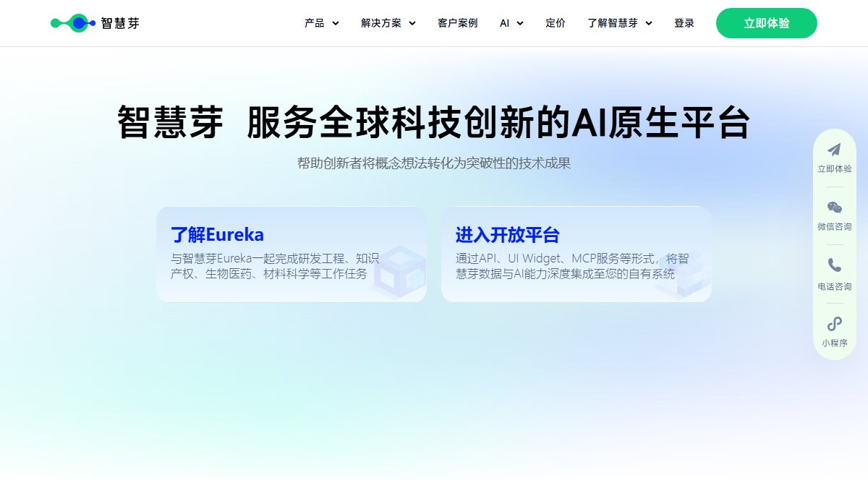Go to 定价 pricing page
The image size is (868, 488).
coord(556,23)
